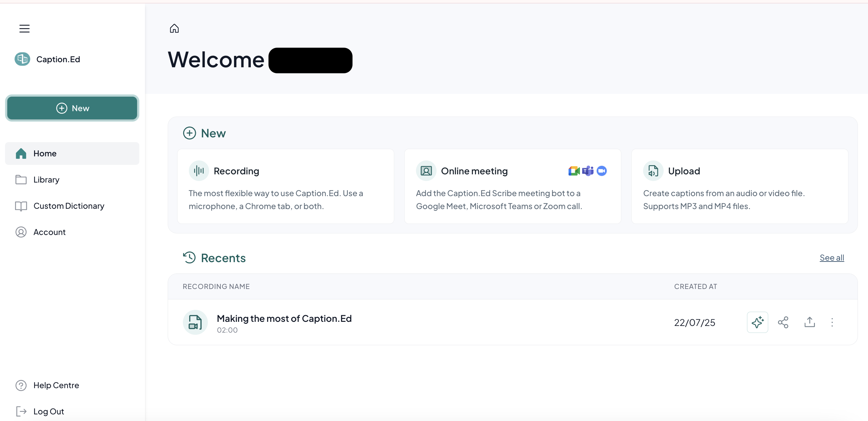The width and height of the screenshot is (868, 421).
Task: Click the Recents clock history icon
Action: tap(190, 258)
